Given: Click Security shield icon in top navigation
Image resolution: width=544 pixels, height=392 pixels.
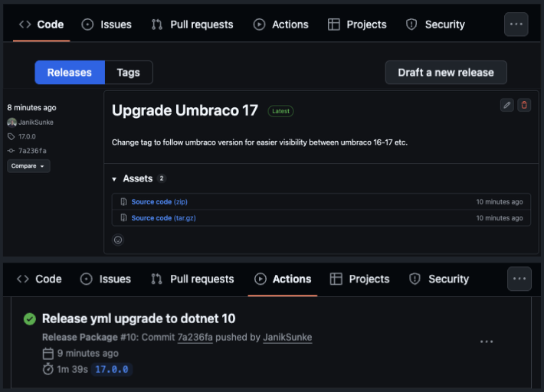Looking at the screenshot, I should point(411,24).
